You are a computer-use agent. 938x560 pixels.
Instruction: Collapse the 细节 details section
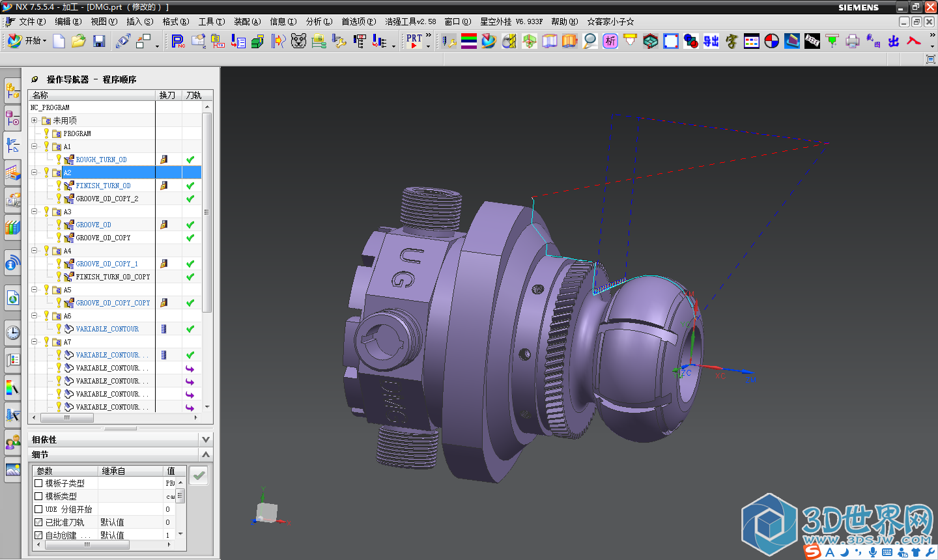click(x=206, y=455)
